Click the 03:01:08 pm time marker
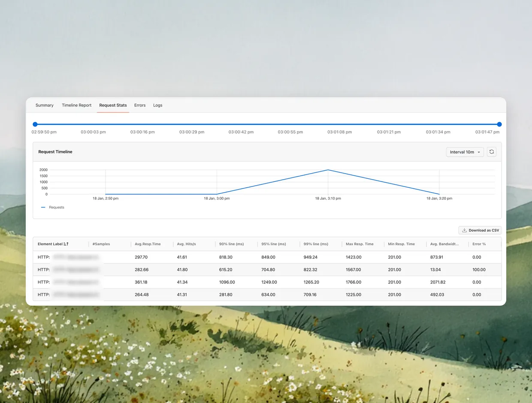Image resolution: width=532 pixels, height=403 pixels. (339, 132)
